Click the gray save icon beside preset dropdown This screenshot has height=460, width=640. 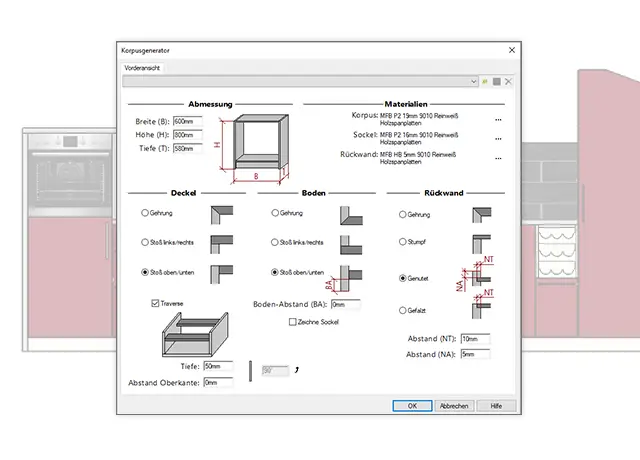(496, 81)
